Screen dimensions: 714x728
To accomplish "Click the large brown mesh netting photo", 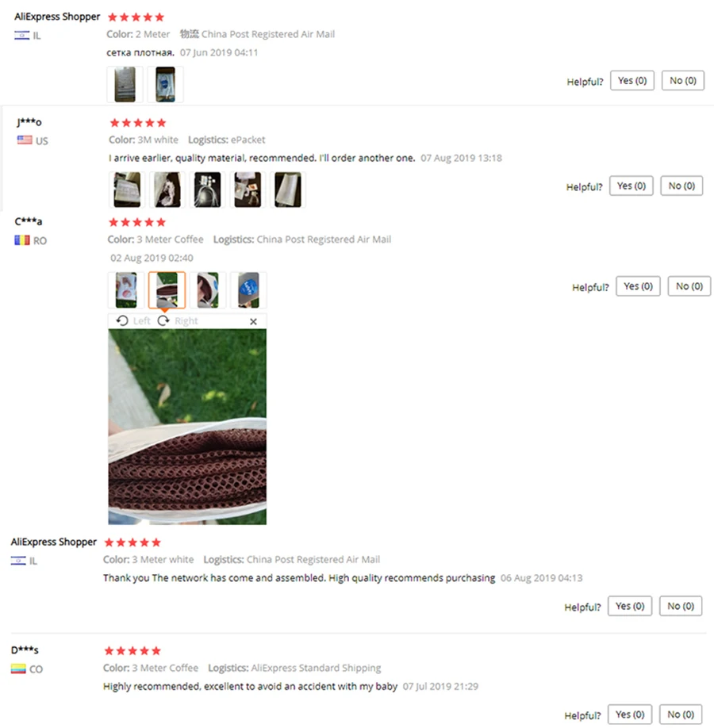I will [187, 427].
